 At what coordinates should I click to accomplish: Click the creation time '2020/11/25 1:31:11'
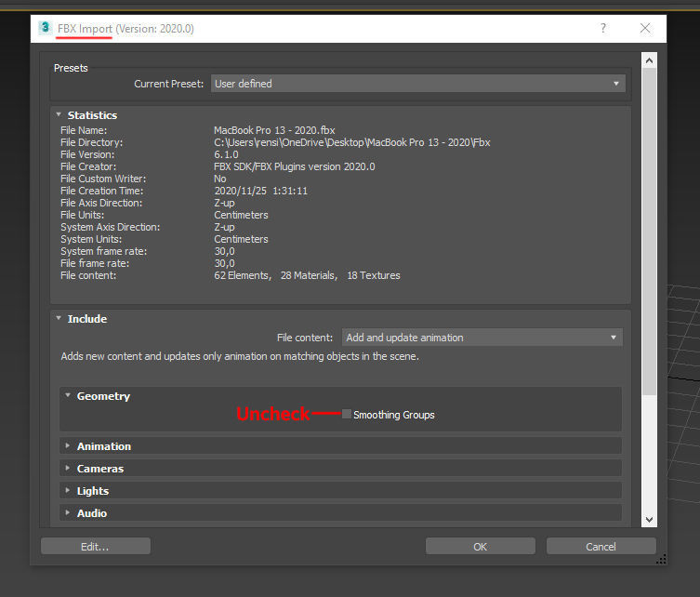coord(260,191)
